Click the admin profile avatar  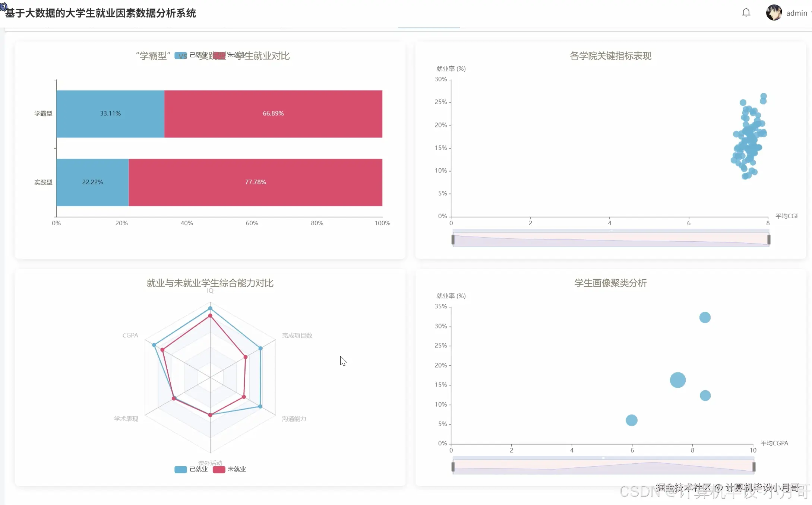[774, 12]
